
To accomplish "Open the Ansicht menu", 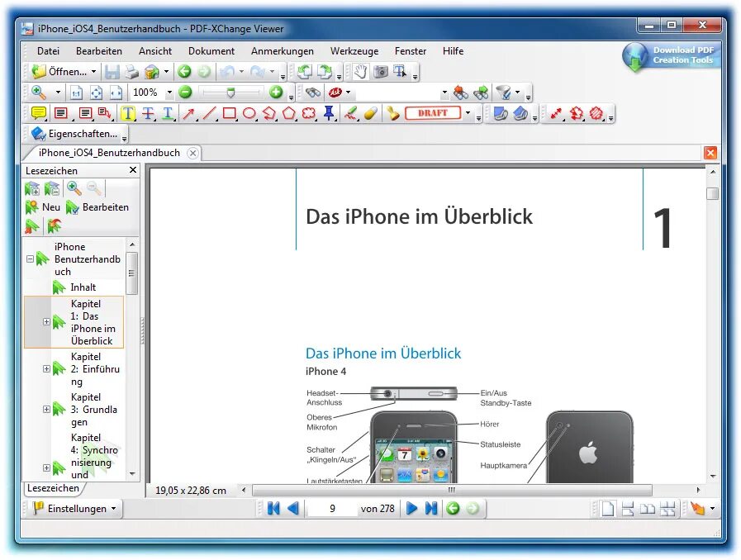I will (155, 51).
